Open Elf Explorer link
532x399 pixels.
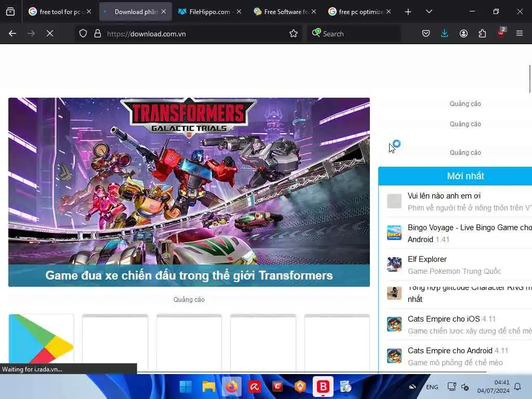pos(427,259)
